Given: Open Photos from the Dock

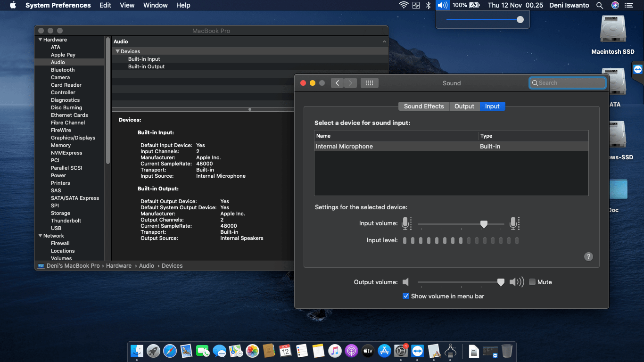Looking at the screenshot, I should 252,351.
